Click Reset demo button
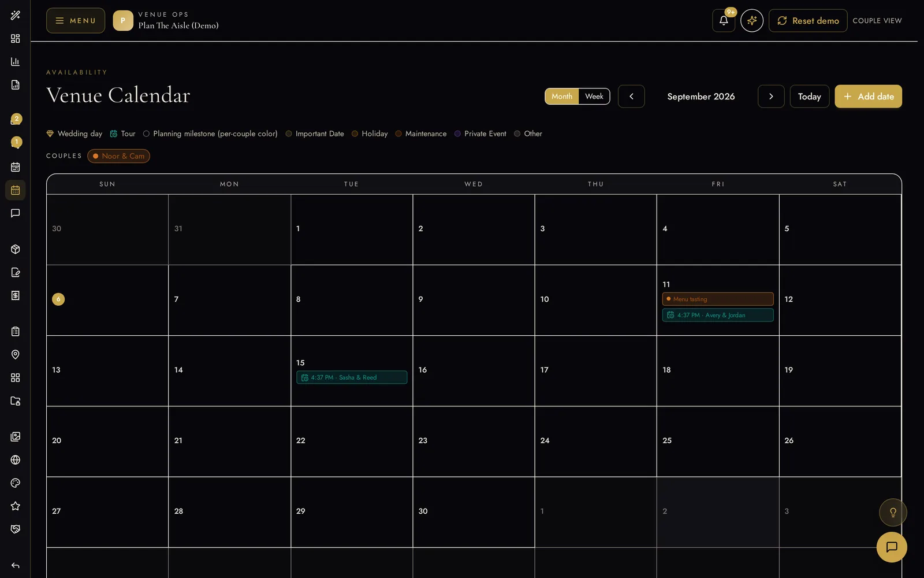 [808, 20]
